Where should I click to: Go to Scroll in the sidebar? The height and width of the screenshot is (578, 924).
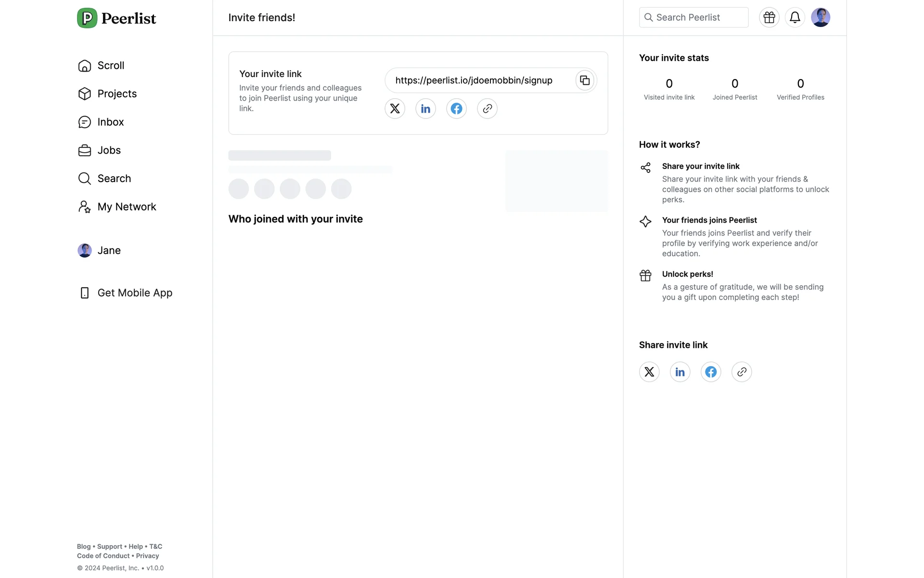click(110, 66)
